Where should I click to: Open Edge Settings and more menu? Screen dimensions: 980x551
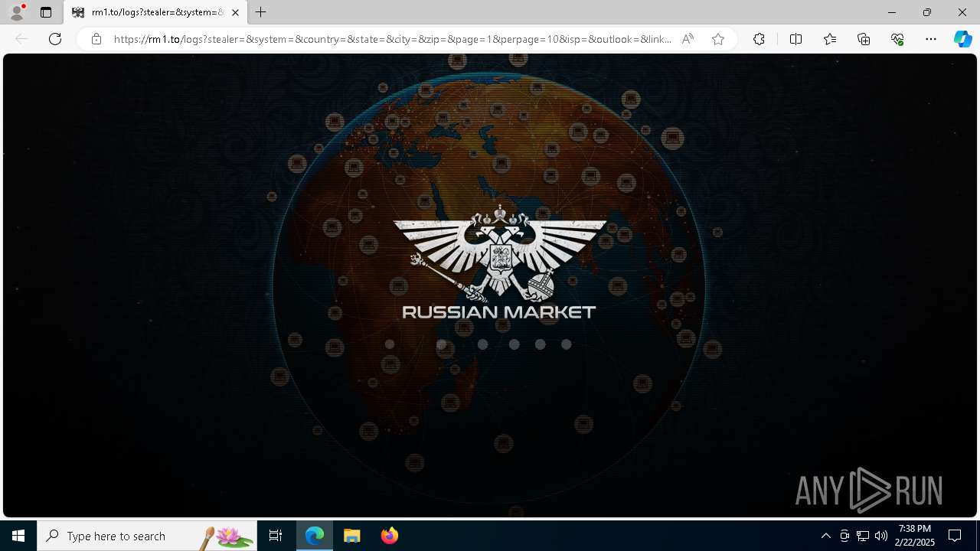pos(931,39)
